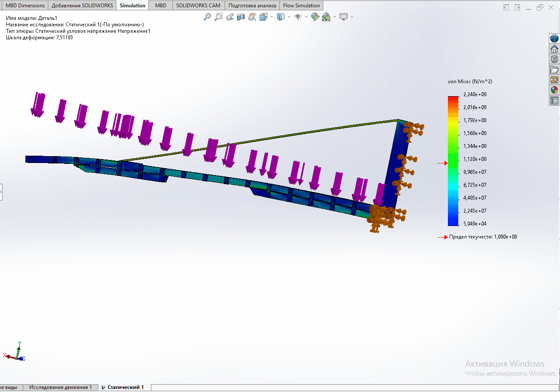Screen dimensions: 560x392
Task: Click the Zoom to Fit magnifier icon
Action: coord(207,17)
